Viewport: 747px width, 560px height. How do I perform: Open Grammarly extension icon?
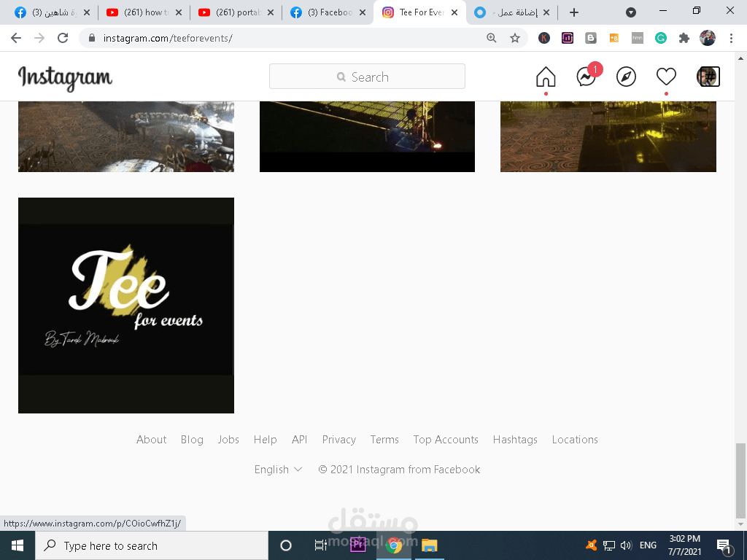click(661, 38)
